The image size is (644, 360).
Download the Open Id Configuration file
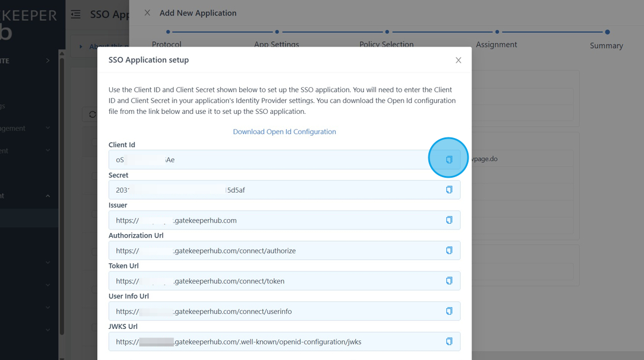[284, 132]
